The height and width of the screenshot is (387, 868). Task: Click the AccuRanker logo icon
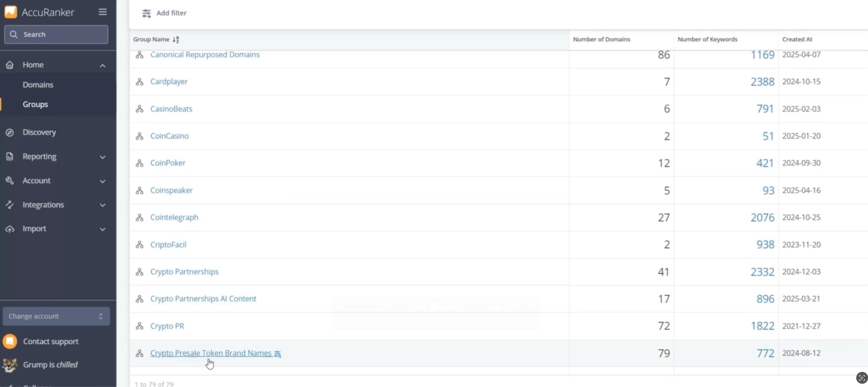point(11,12)
